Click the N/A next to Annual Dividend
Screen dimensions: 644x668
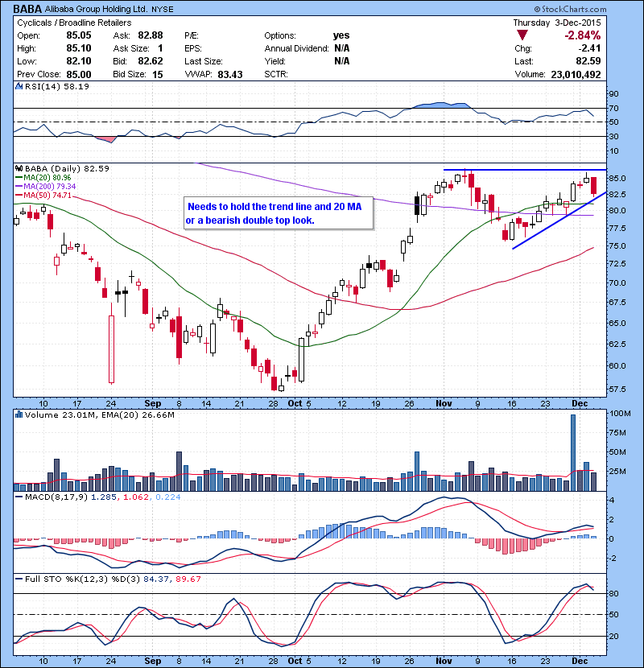point(342,48)
